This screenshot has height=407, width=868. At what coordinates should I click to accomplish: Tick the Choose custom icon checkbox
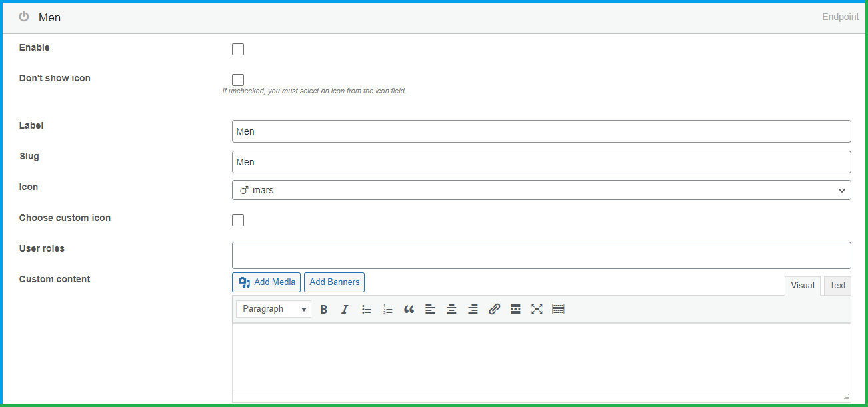pos(238,220)
